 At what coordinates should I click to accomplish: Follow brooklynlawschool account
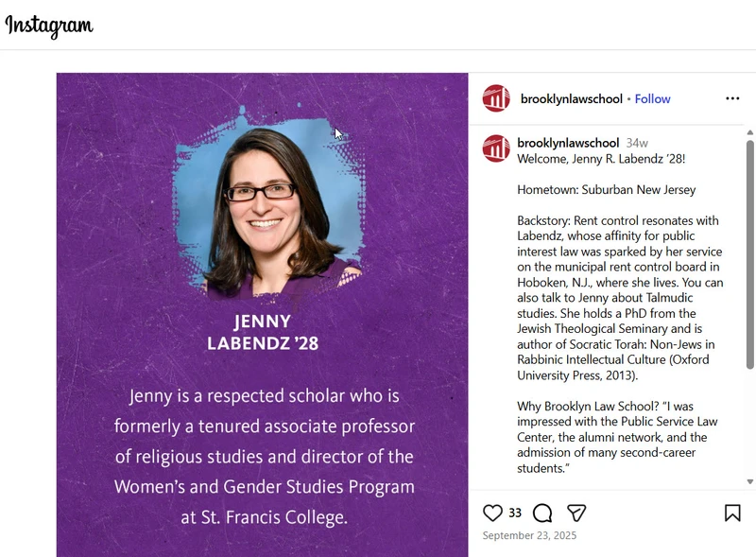pos(652,99)
